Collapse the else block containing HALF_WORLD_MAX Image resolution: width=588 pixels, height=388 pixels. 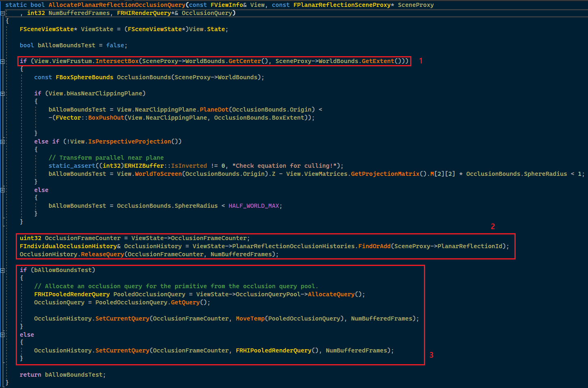[2, 190]
